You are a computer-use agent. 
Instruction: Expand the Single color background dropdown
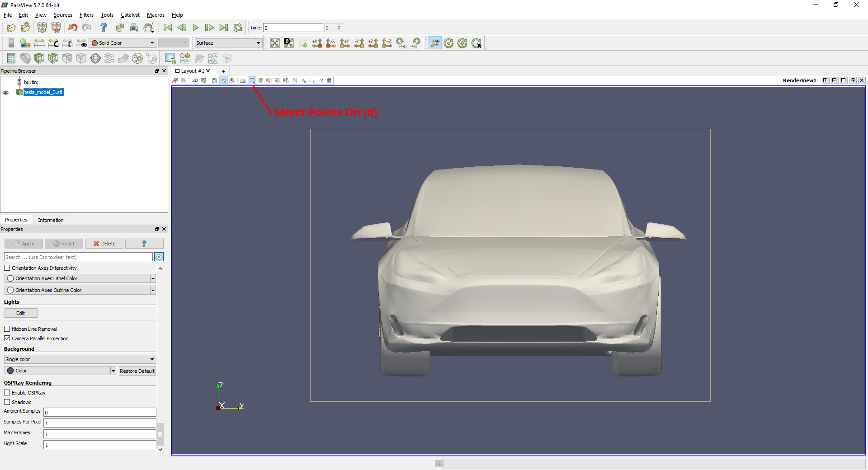(x=80, y=359)
